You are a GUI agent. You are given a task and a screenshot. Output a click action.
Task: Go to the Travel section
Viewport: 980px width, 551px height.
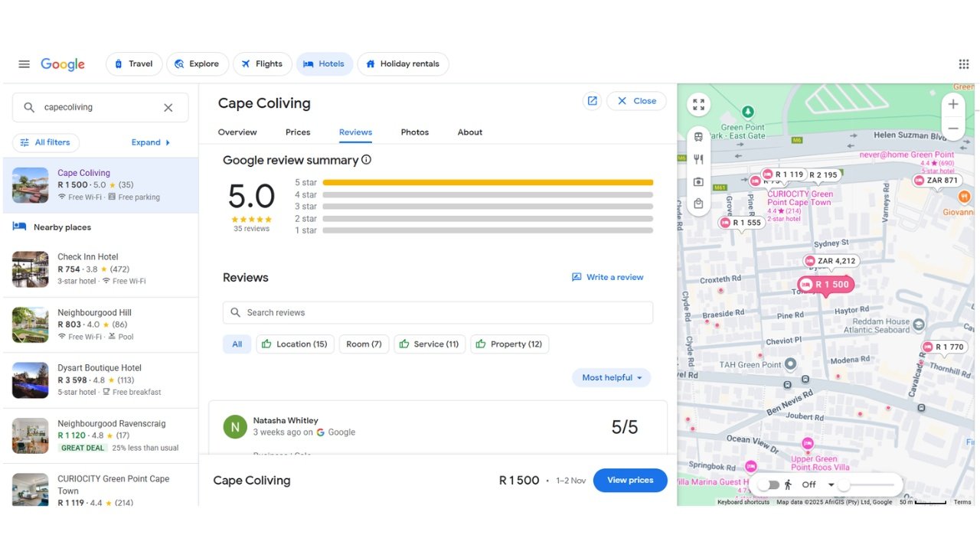[x=134, y=64]
